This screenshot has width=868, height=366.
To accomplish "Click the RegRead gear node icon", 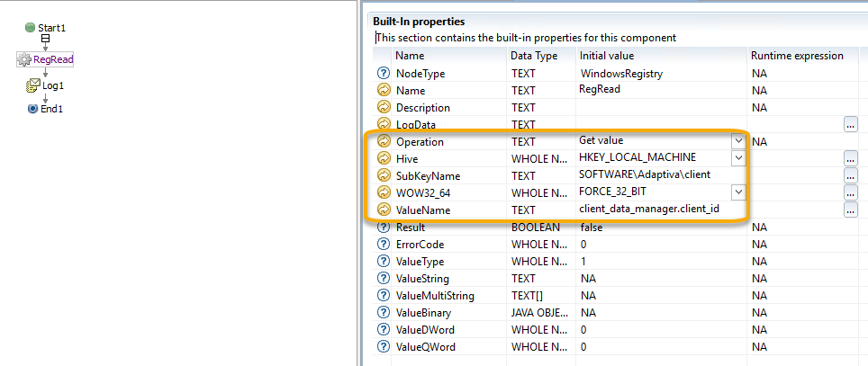I will (24, 59).
